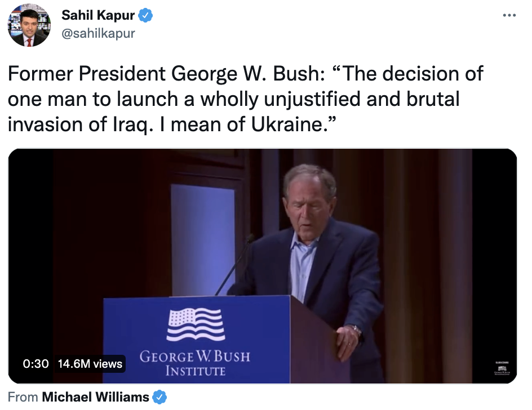532x410 pixels.
Task: Click the "From" label under the video
Action: click(23, 397)
